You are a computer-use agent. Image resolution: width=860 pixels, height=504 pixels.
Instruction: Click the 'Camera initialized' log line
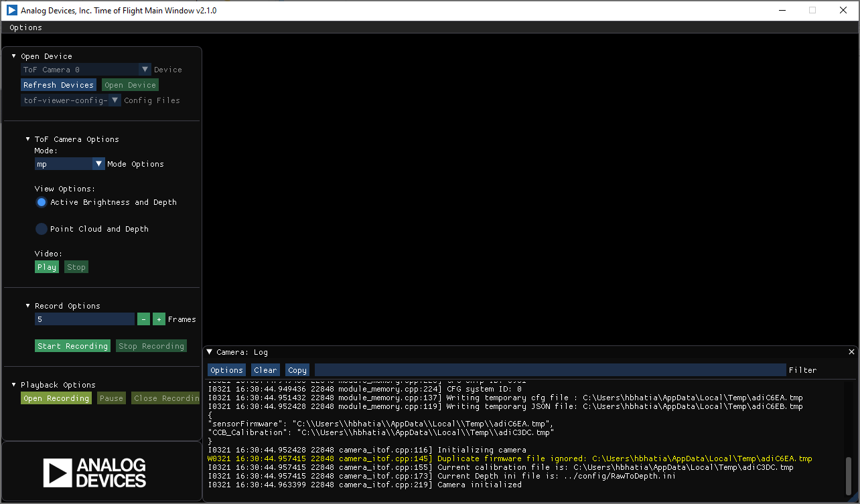click(364, 485)
